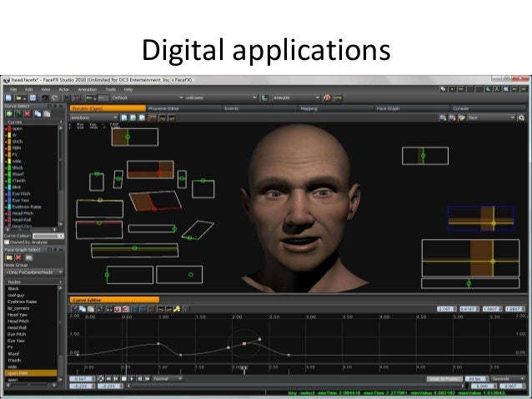Toggle the Owned by Analysis checkbox
This screenshot has width=532, height=399.
click(x=7, y=242)
